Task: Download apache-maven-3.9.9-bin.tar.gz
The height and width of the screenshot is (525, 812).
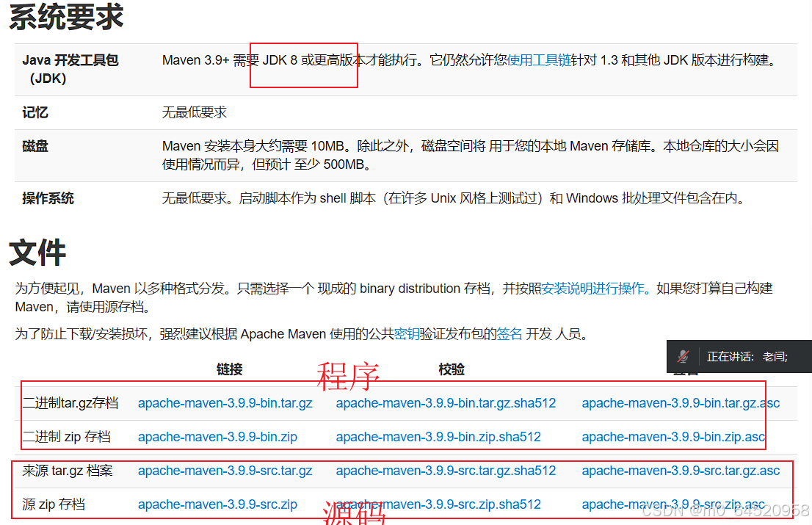Action: [x=225, y=403]
